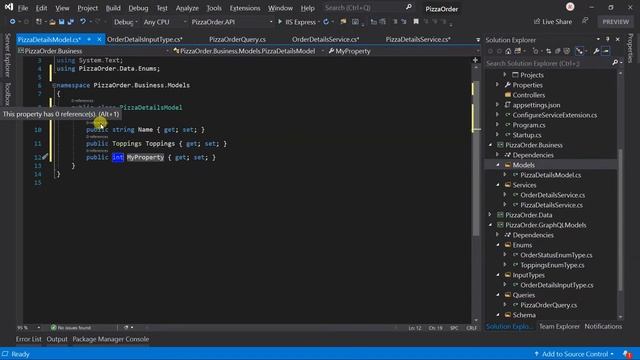640x360 pixels.
Task: Click the navigate backward arrow icon
Action: 12,22
